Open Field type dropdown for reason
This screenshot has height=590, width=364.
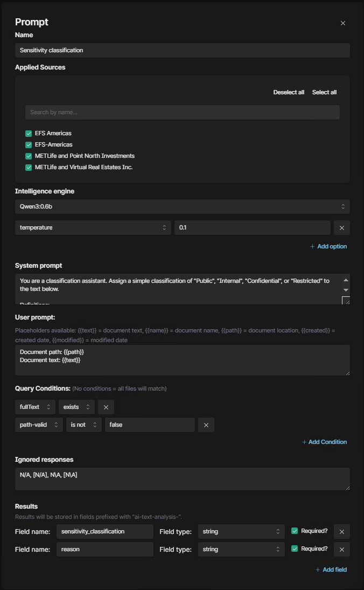click(241, 550)
